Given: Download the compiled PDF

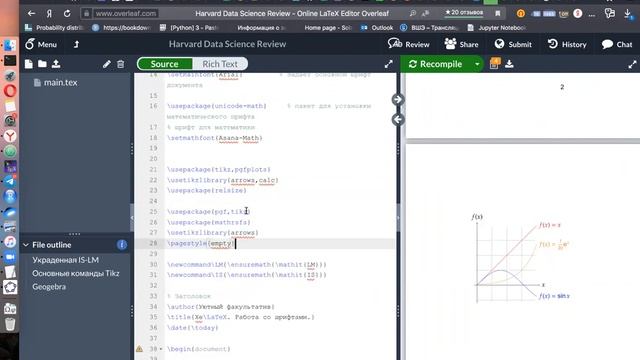Looking at the screenshot, I should [509, 64].
